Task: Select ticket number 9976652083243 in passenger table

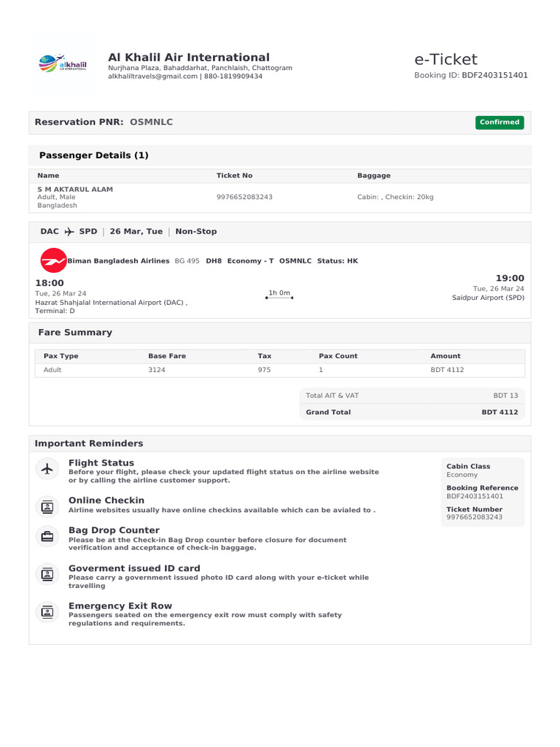Action: coord(244,197)
